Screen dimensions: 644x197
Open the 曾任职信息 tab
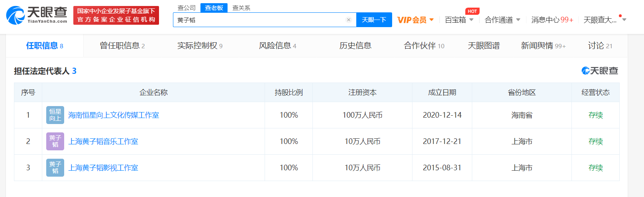coord(122,46)
